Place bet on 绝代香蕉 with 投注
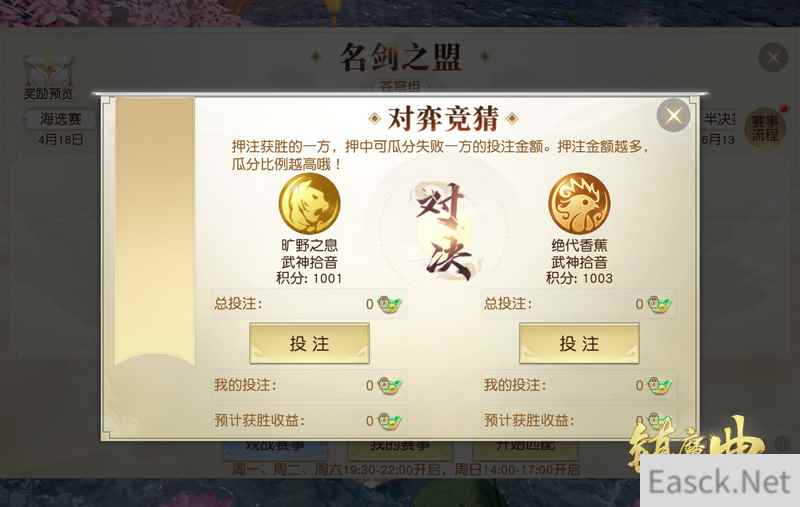Screen dimensions: 800x507 click(579, 343)
